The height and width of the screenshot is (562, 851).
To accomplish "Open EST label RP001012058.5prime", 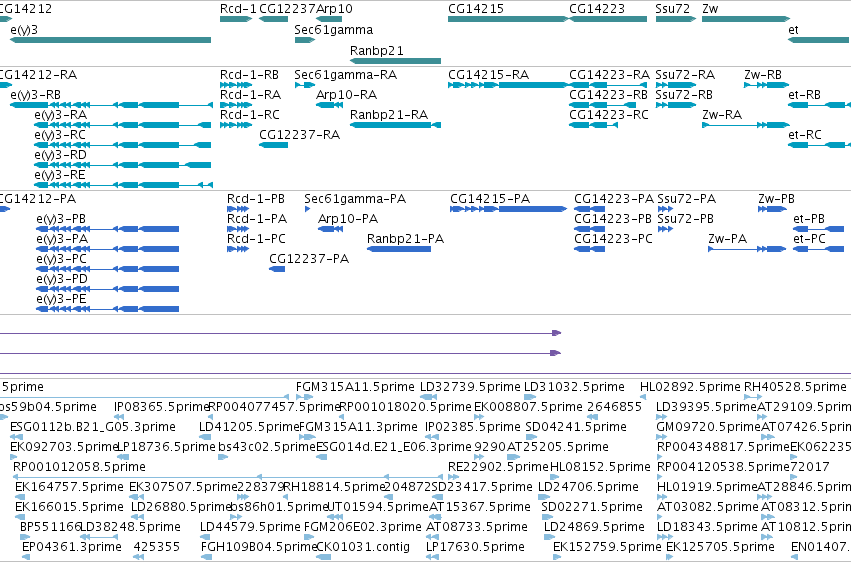I will pos(79,467).
